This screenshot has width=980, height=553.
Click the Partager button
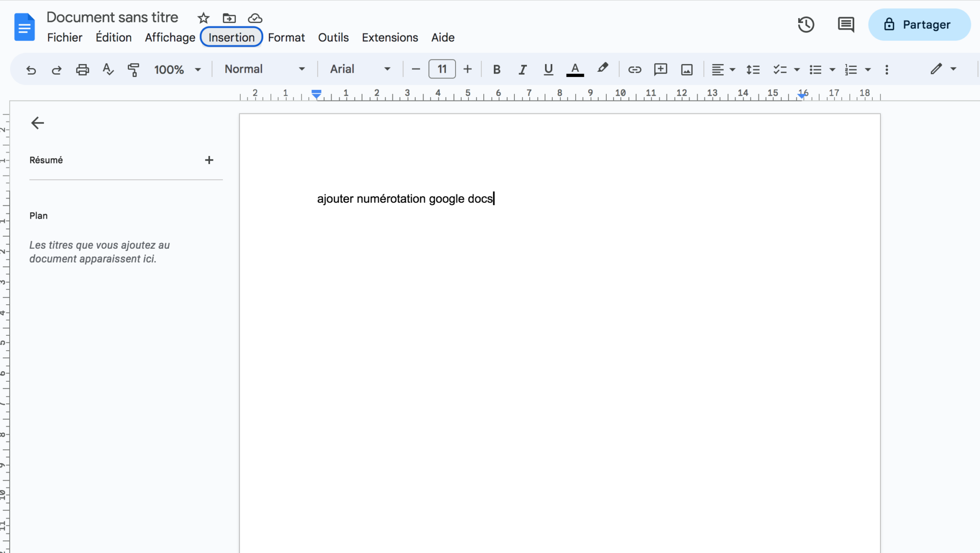919,24
